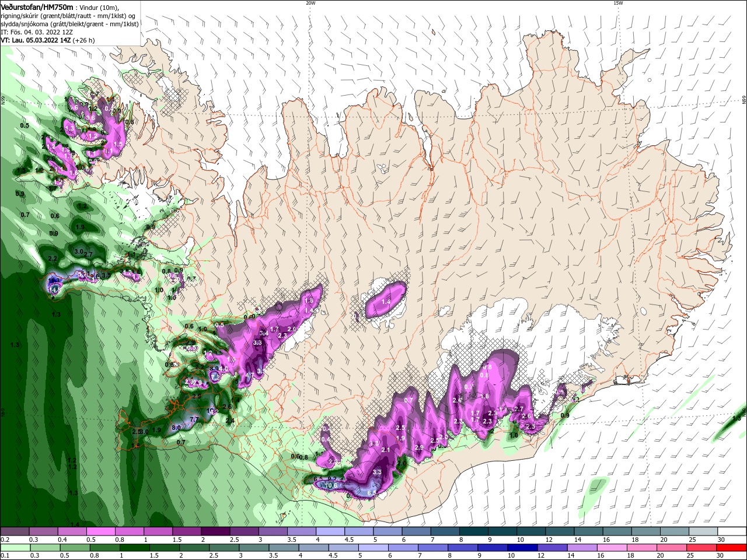Click the '25' label in the lower legend row

click(x=689, y=556)
